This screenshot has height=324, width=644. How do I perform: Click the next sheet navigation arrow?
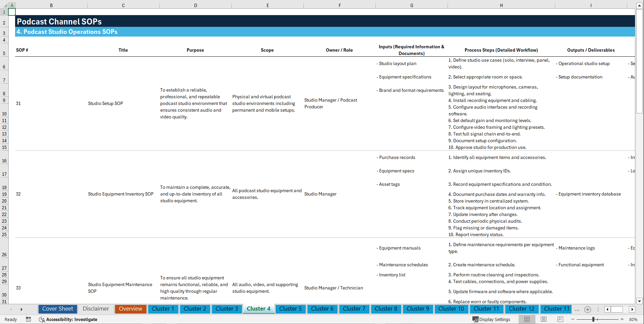pyautogui.click(x=21, y=309)
